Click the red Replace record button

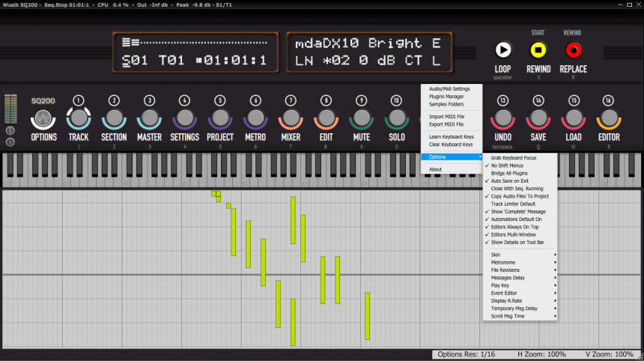click(x=574, y=50)
